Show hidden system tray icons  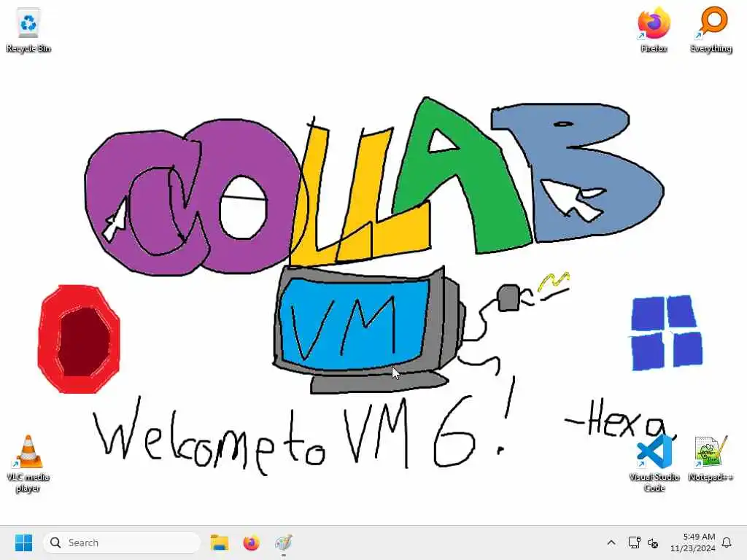pos(611,542)
